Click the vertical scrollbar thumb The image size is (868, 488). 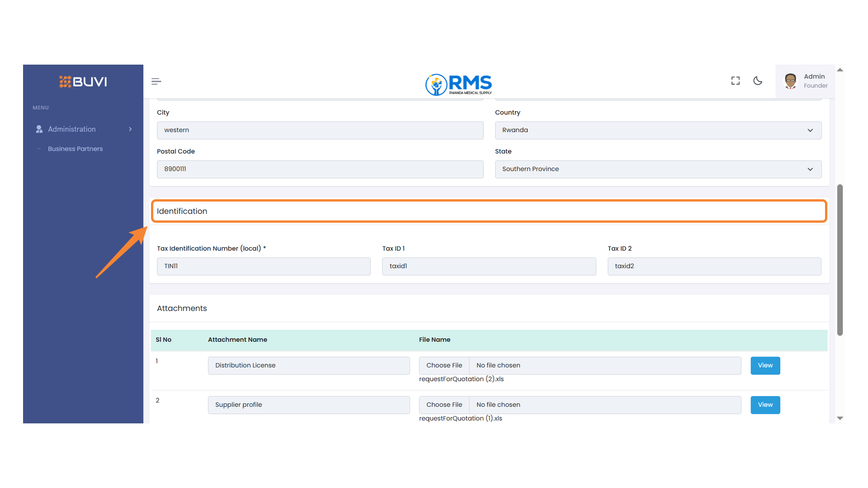840,260
